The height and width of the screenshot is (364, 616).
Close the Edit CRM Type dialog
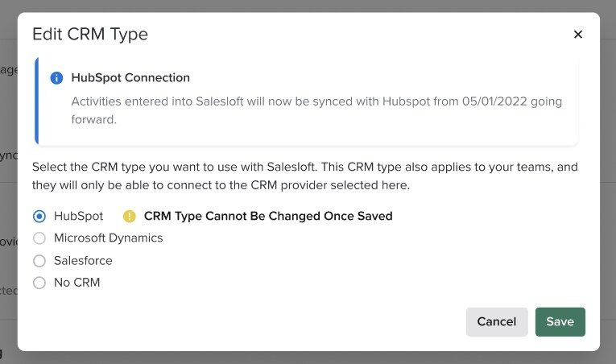(x=577, y=34)
